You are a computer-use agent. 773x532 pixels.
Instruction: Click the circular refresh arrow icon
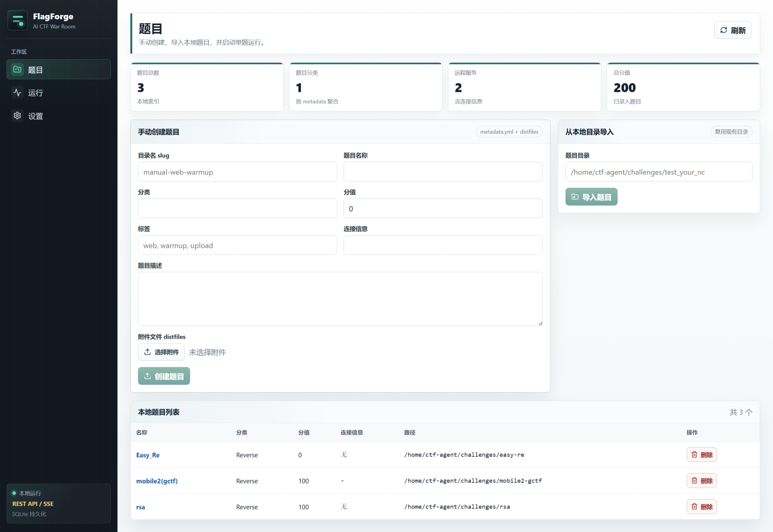click(x=723, y=30)
